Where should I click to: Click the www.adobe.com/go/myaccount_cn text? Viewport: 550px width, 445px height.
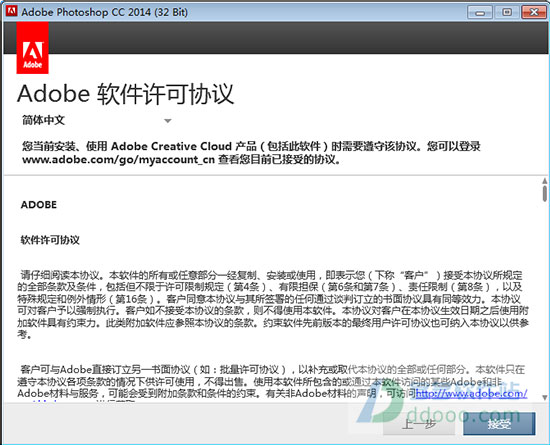[118, 160]
